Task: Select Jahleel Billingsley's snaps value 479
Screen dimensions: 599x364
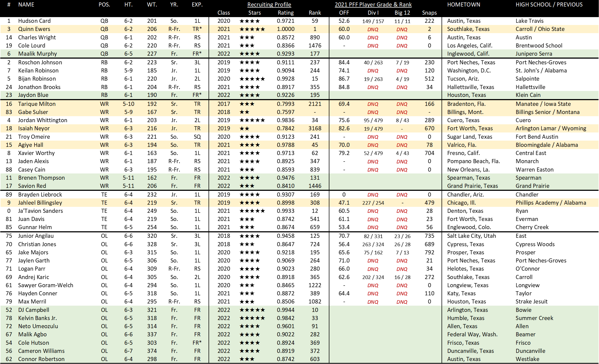Action: pos(429,203)
